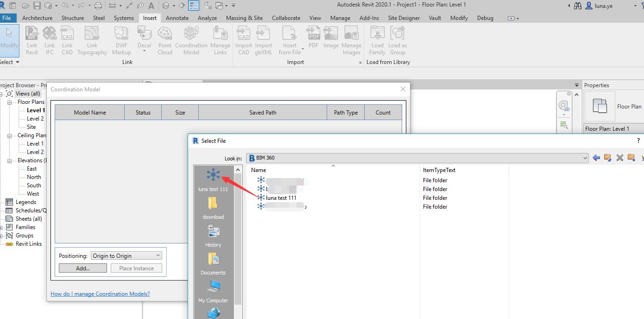This screenshot has width=644, height=319.
Task: Click the Add... button in Coordination Model
Action: pyautogui.click(x=83, y=268)
